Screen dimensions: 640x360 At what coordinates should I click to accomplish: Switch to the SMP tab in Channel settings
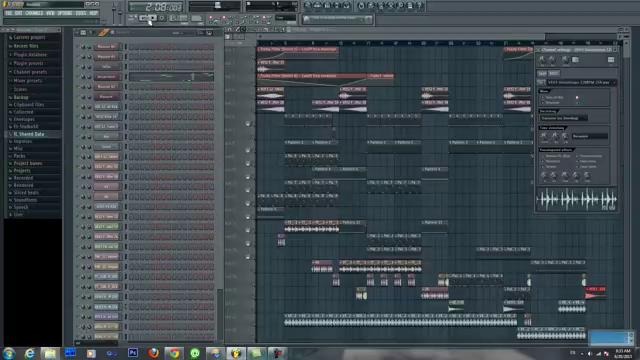pos(542,73)
